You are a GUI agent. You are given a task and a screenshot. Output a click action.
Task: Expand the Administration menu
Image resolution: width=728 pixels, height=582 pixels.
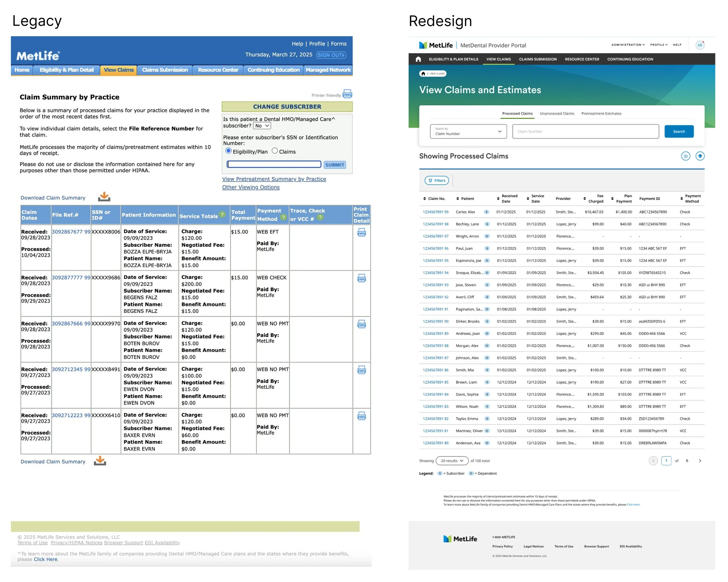628,45
